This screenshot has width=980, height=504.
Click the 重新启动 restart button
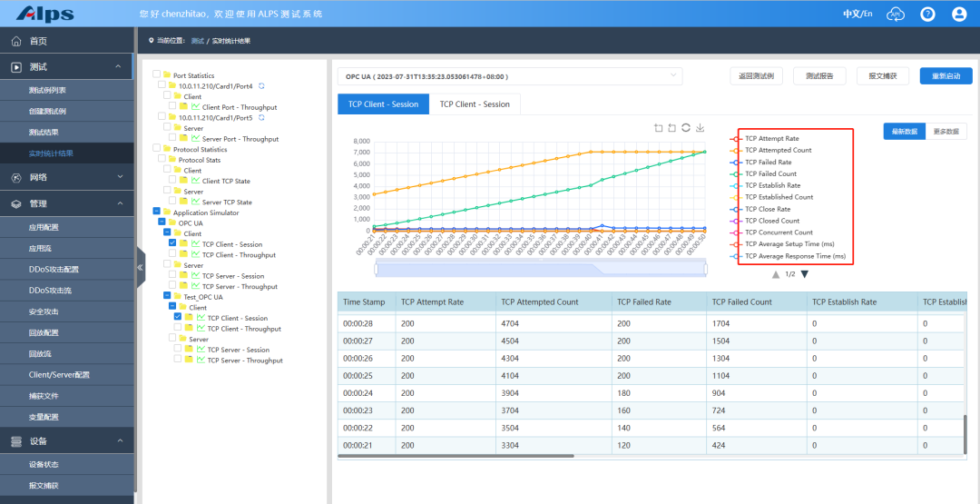946,76
